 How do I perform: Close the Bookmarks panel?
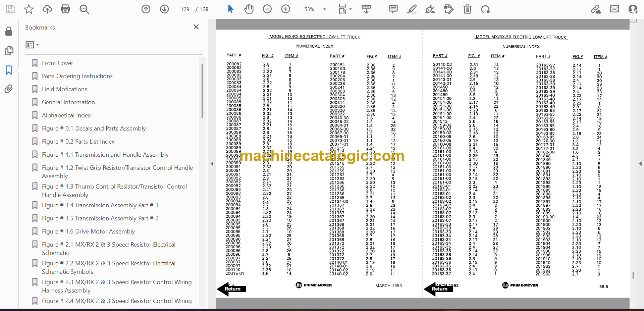tap(196, 27)
